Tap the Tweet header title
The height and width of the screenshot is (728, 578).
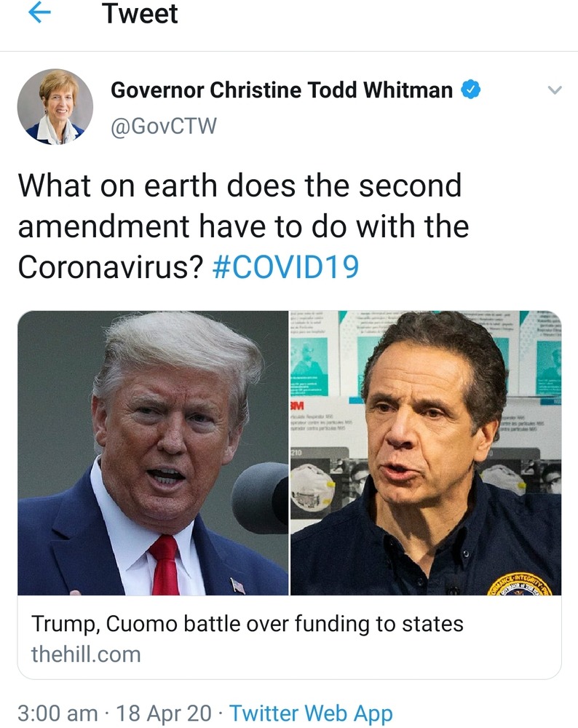coord(140,13)
